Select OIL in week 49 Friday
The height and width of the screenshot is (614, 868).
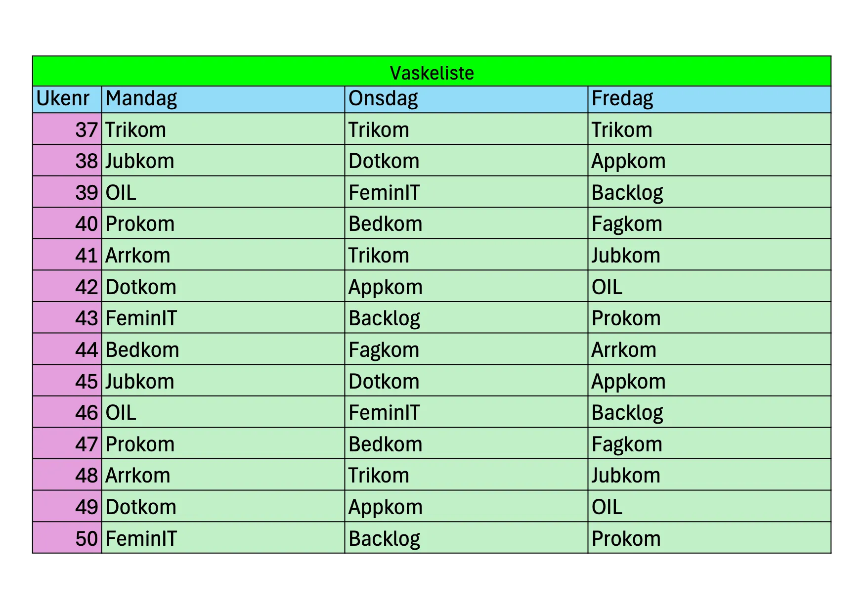[607, 507]
